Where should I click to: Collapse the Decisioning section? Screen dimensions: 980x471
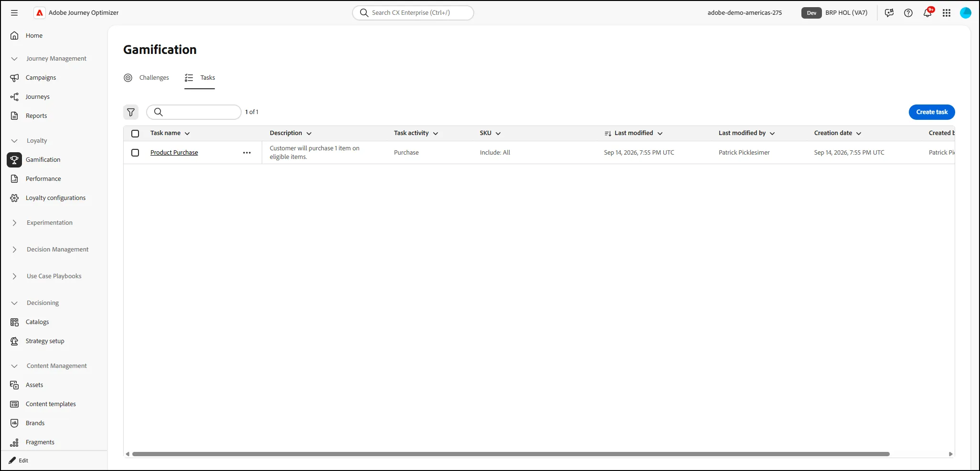14,303
